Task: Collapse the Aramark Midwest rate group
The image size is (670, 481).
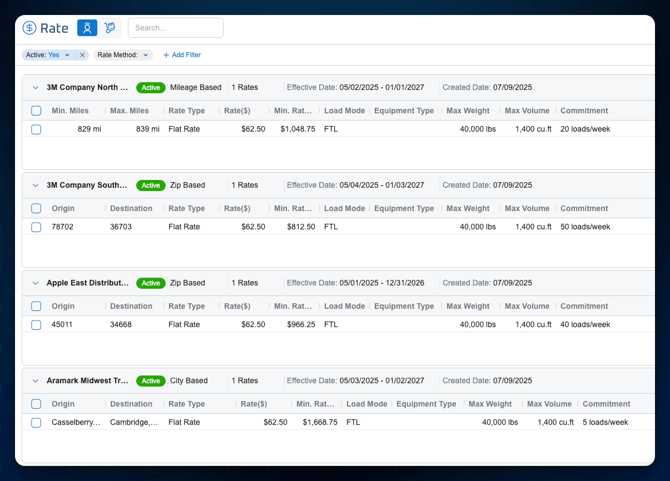Action: (x=36, y=381)
